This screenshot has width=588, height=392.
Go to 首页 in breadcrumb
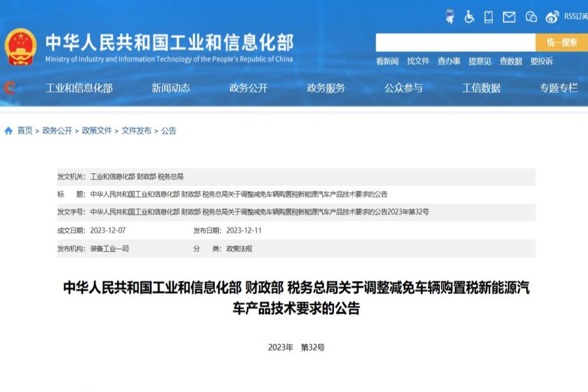tap(25, 131)
